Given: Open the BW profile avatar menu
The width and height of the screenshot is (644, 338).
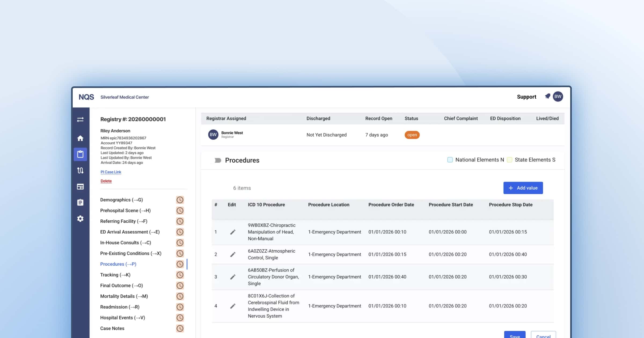Looking at the screenshot, I should (558, 97).
